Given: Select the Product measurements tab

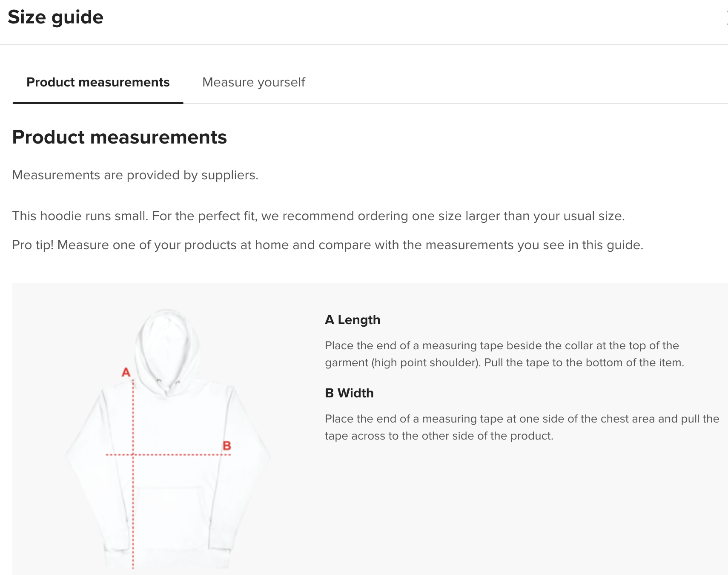Looking at the screenshot, I should click(98, 82).
